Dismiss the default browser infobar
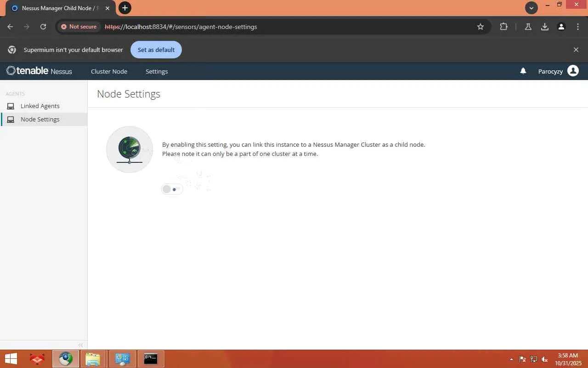This screenshot has width=588, height=368. pyautogui.click(x=576, y=50)
